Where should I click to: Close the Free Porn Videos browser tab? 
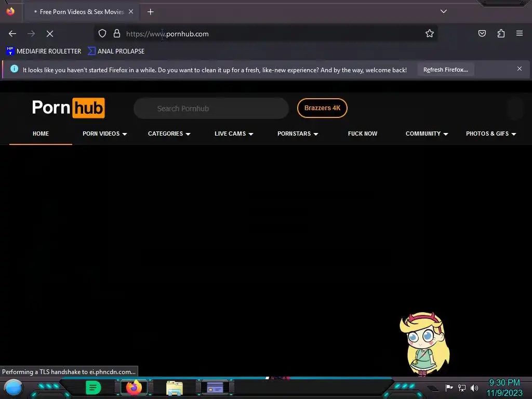pyautogui.click(x=131, y=11)
